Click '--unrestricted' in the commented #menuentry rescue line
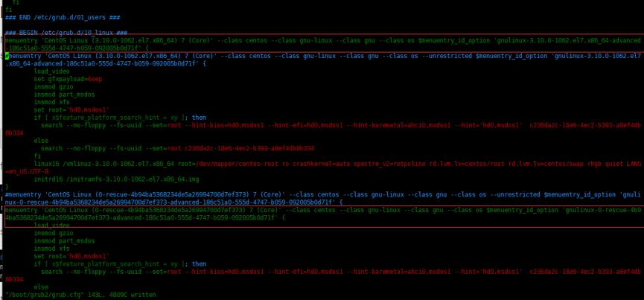Image resolution: width=644 pixels, height=300 pixels. [x=517, y=194]
